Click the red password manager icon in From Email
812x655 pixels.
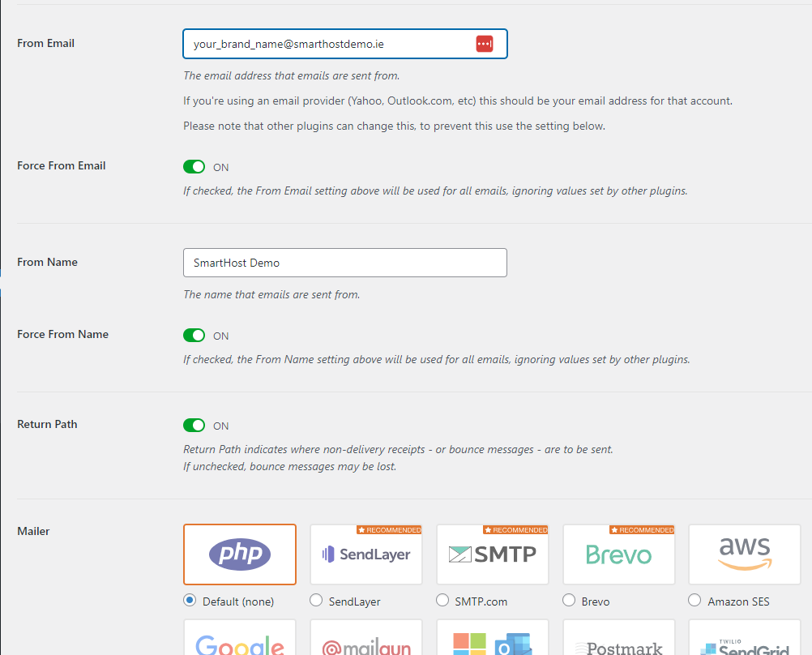(485, 44)
